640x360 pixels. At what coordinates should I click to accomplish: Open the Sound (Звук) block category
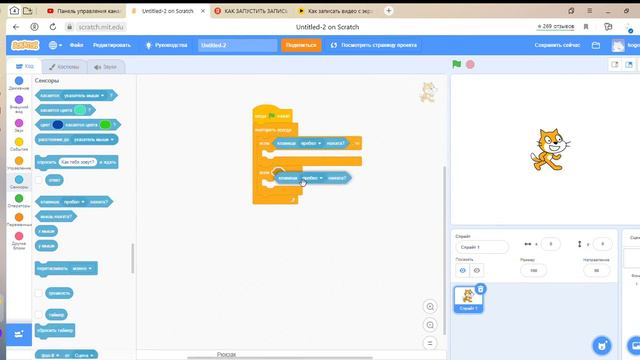click(x=19, y=125)
